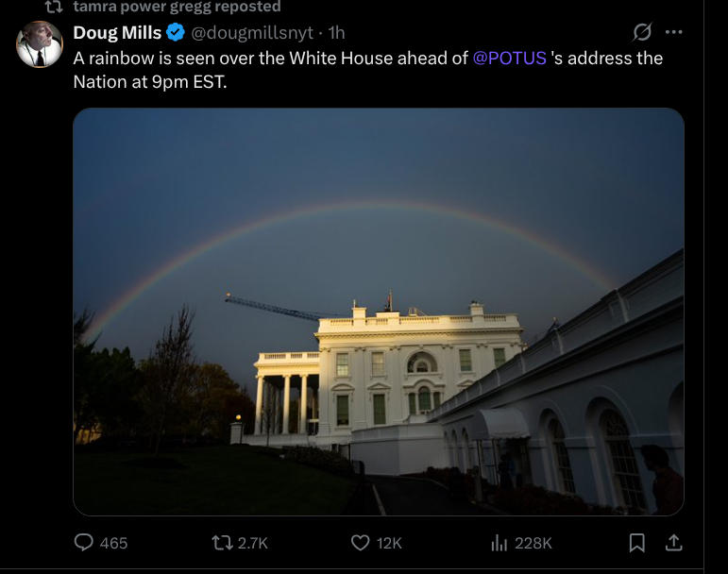Like the post with the heart icon
Image resolution: width=728 pixels, height=574 pixels.
point(360,543)
